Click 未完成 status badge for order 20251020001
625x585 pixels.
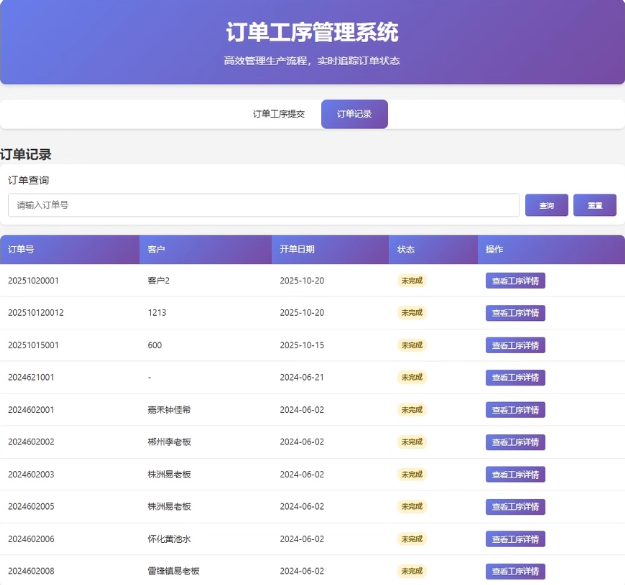click(411, 281)
